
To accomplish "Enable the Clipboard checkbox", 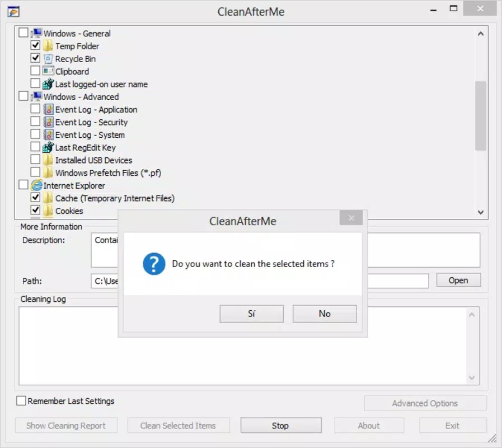I will pos(35,71).
